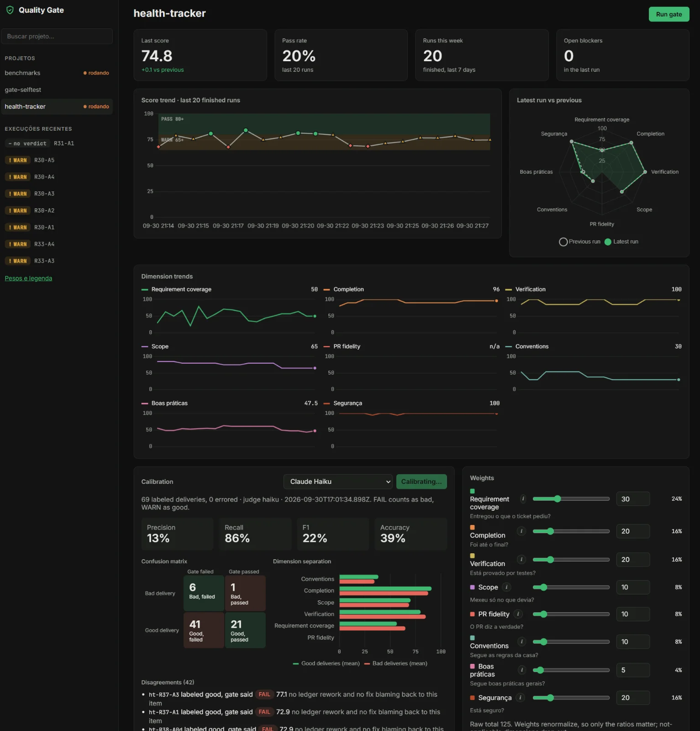Select the benchmarks project in sidebar
Image resolution: width=700 pixels, height=731 pixels.
(57, 73)
